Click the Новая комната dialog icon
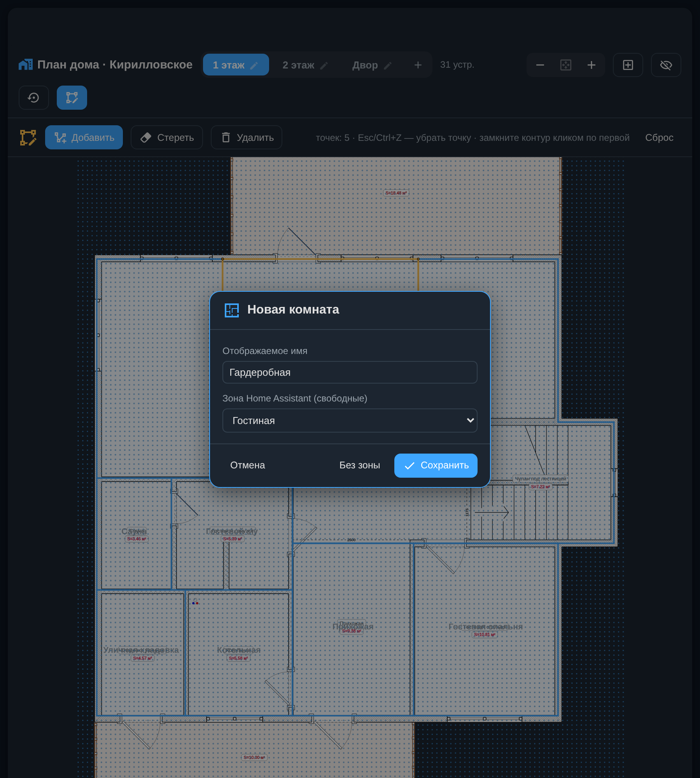The image size is (700, 778). [232, 310]
